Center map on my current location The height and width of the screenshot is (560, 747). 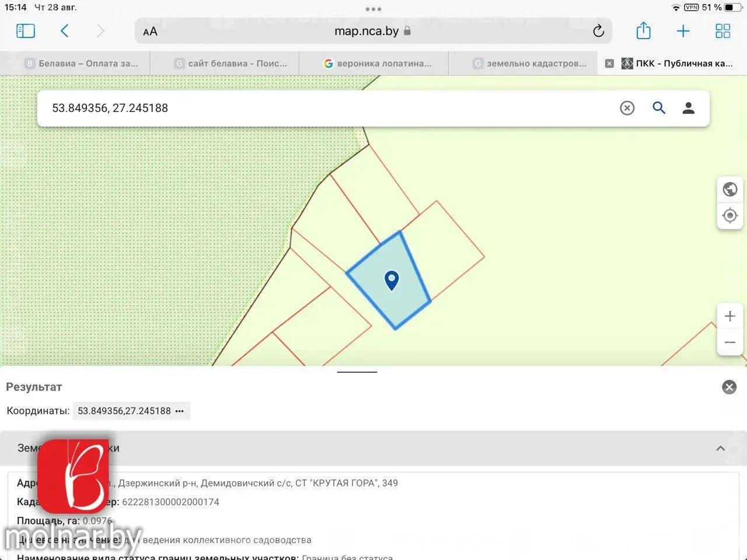click(729, 216)
